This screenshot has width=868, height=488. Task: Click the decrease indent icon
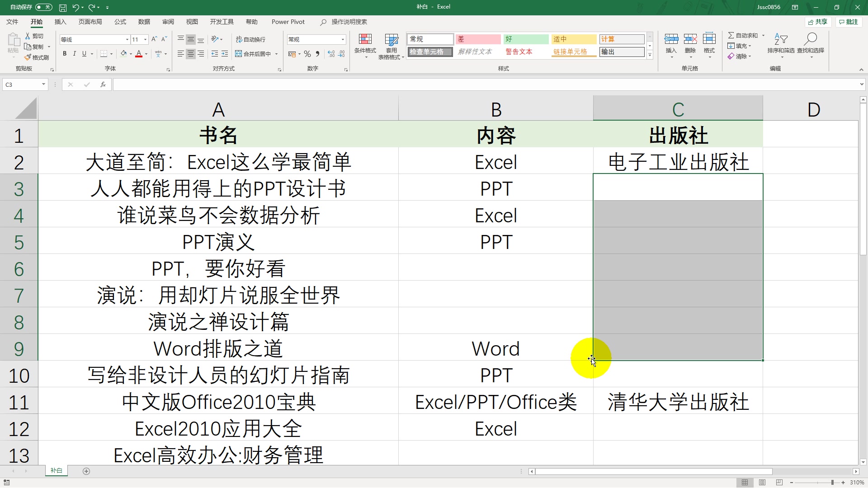tap(215, 54)
